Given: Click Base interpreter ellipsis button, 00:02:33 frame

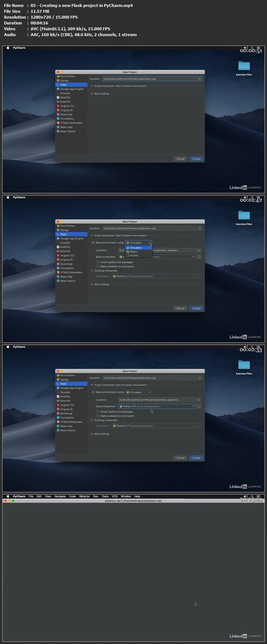Looking at the screenshot, I should (199, 406).
